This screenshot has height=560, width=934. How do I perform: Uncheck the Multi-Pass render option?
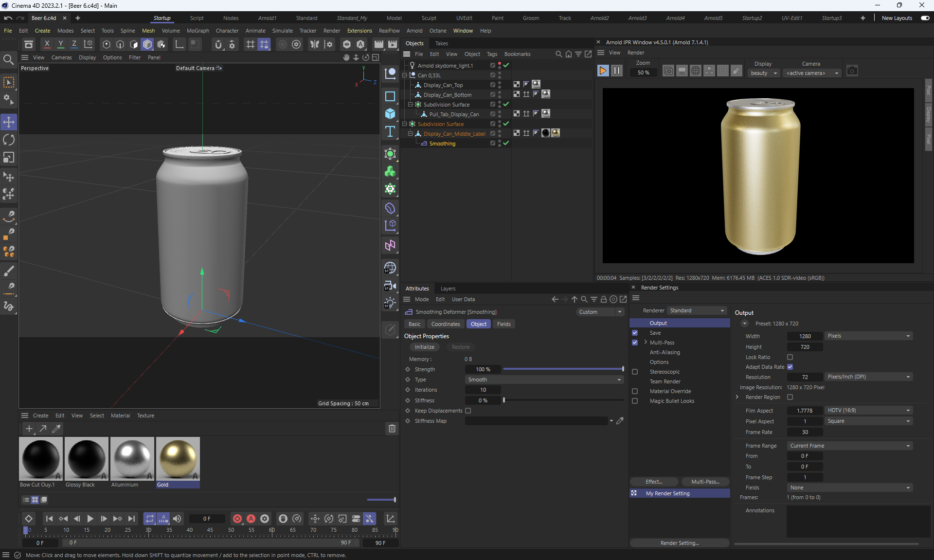point(635,343)
